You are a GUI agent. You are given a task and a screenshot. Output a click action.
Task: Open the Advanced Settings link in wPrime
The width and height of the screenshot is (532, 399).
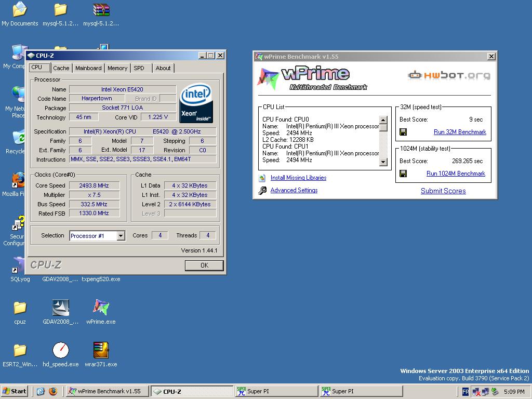coord(294,190)
